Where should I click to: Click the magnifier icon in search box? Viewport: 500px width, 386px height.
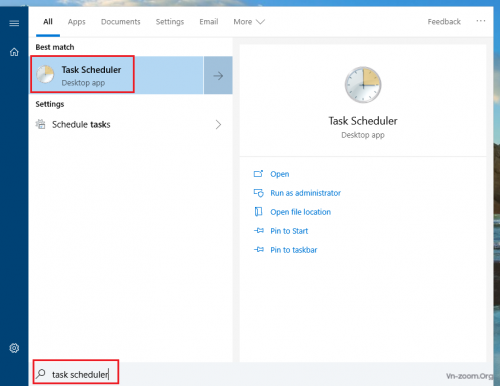pos(41,374)
